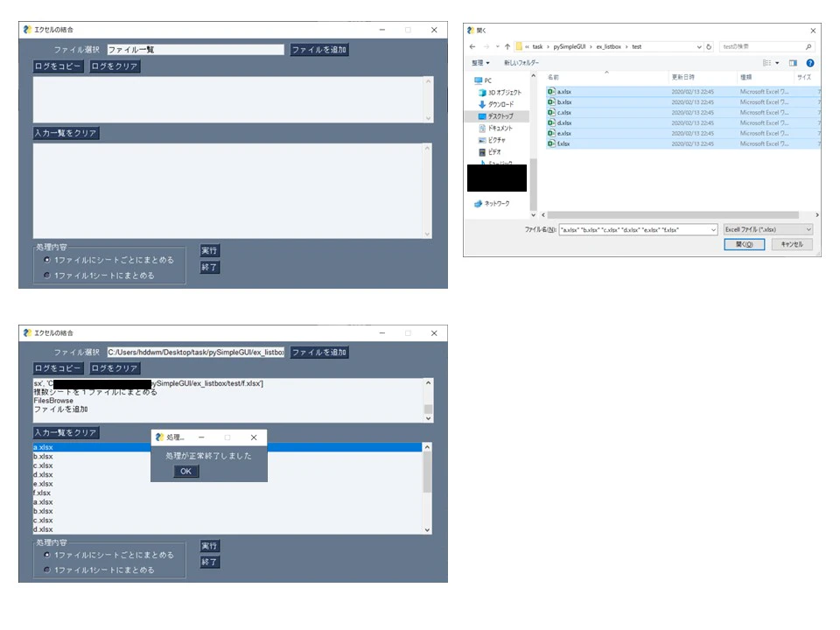
Task: Open the view options dropdown arrow in the dialog toolbar
Action: [x=777, y=63]
